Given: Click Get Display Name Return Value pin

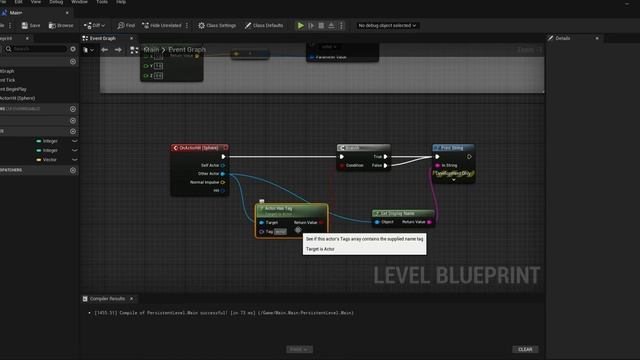Looking at the screenshot, I should pyautogui.click(x=429, y=222).
